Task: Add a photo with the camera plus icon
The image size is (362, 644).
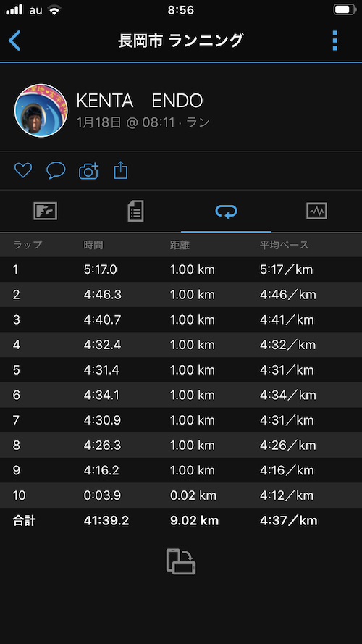Action: [x=88, y=171]
